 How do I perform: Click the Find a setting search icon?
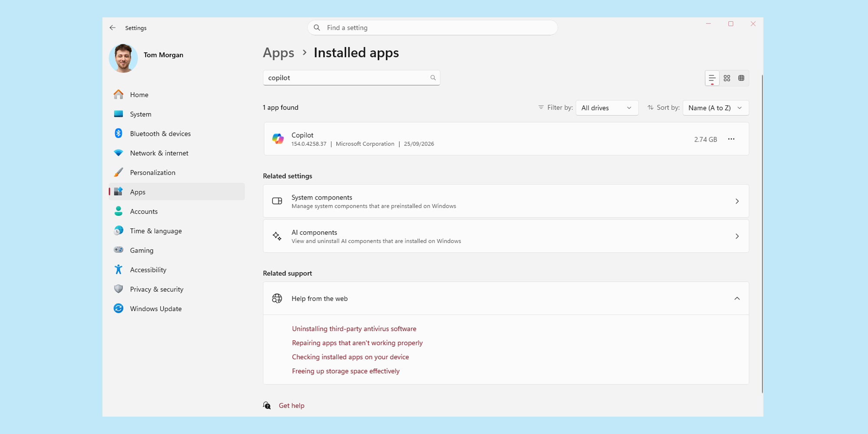[317, 28]
